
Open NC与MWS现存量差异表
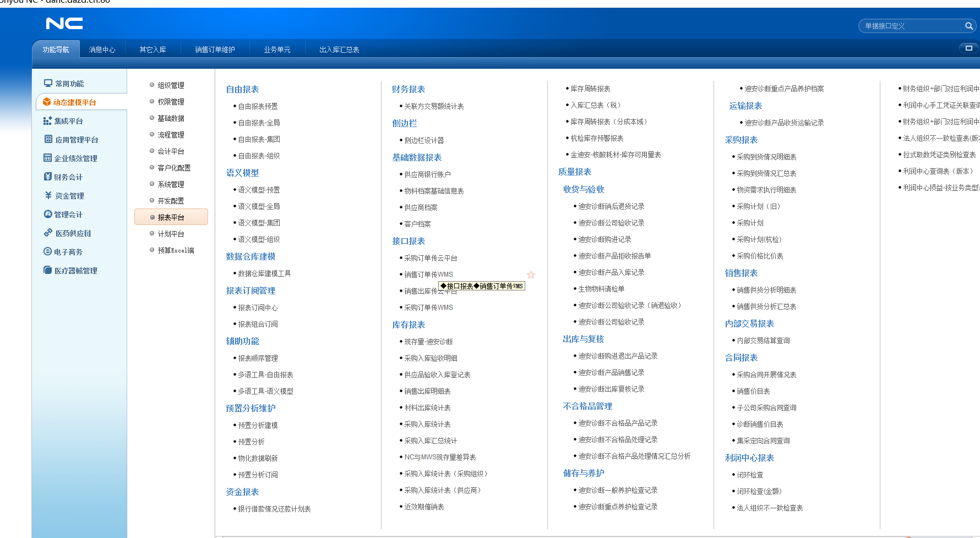pos(440,457)
